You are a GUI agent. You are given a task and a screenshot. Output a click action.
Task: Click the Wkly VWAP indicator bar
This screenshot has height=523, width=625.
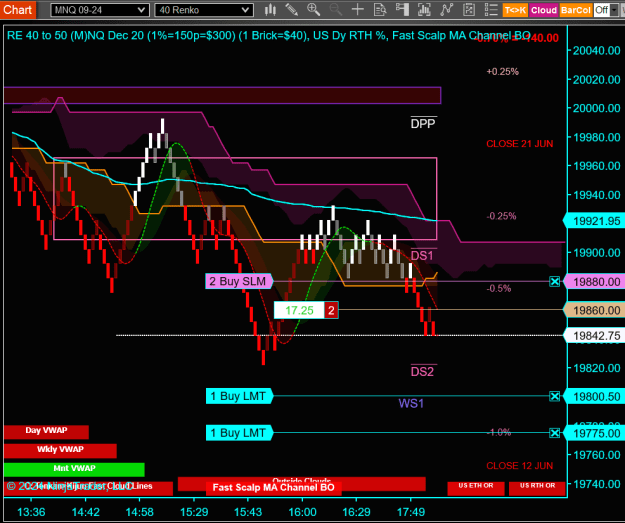pyautogui.click(x=60, y=451)
